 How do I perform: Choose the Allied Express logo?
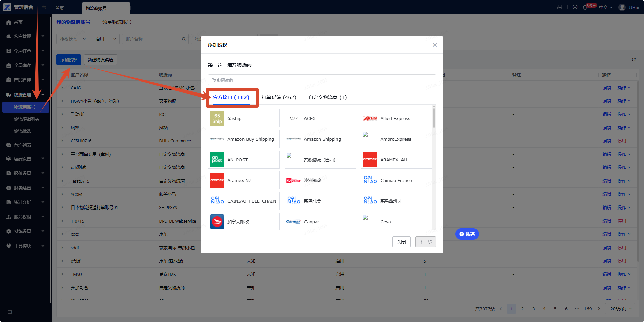coord(370,119)
